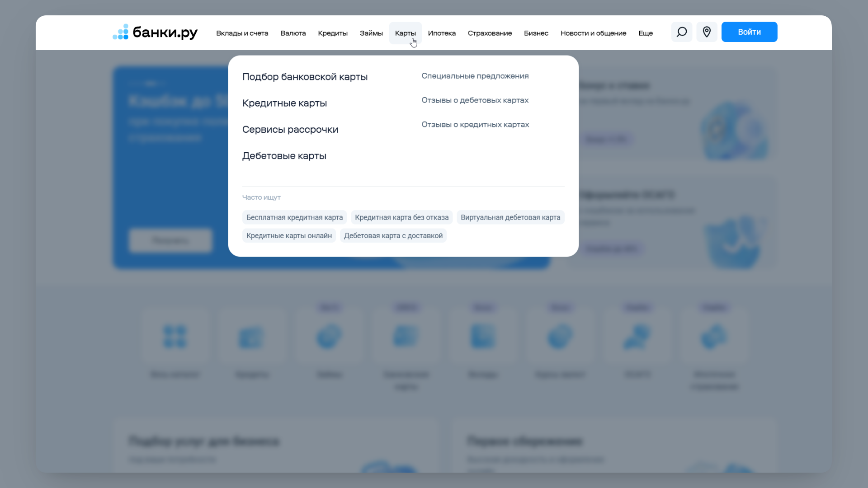The height and width of the screenshot is (488, 868).
Task: Click the Бесплатная кредитная карта tag
Action: 294,217
